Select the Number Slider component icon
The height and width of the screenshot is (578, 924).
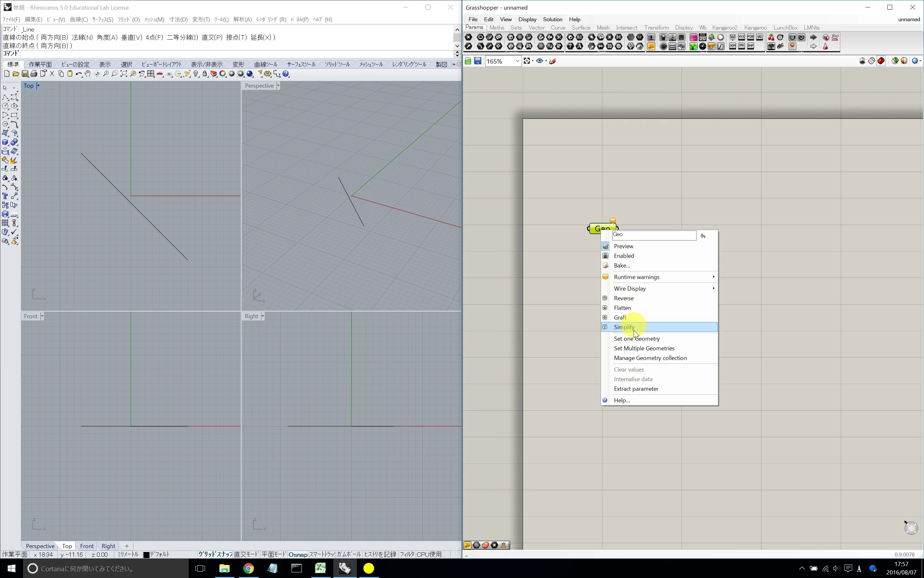click(651, 38)
